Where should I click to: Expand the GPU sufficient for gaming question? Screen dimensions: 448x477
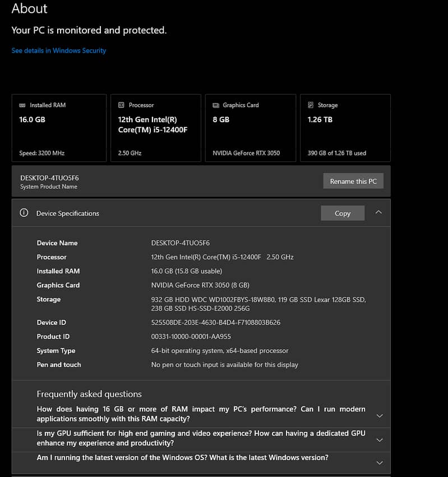tap(380, 440)
